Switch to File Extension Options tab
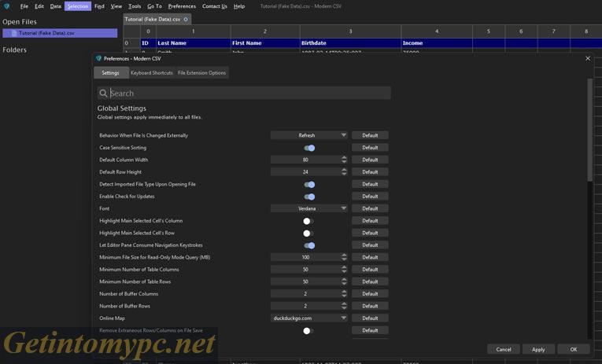This screenshot has width=602, height=364. pyautogui.click(x=202, y=73)
